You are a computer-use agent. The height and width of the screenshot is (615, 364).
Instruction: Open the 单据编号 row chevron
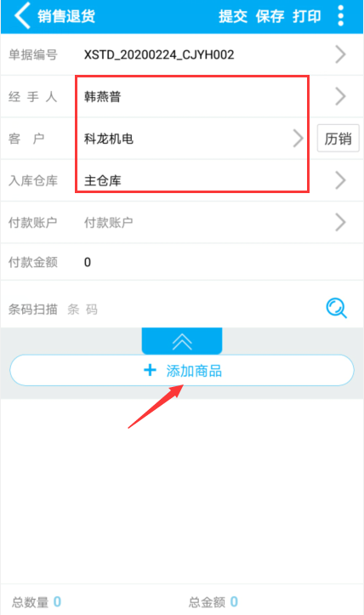click(x=340, y=54)
